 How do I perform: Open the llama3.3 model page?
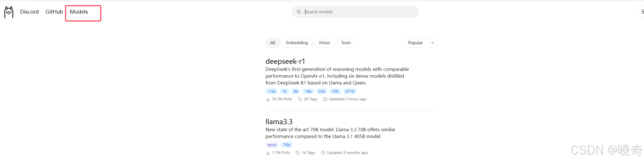279,122
